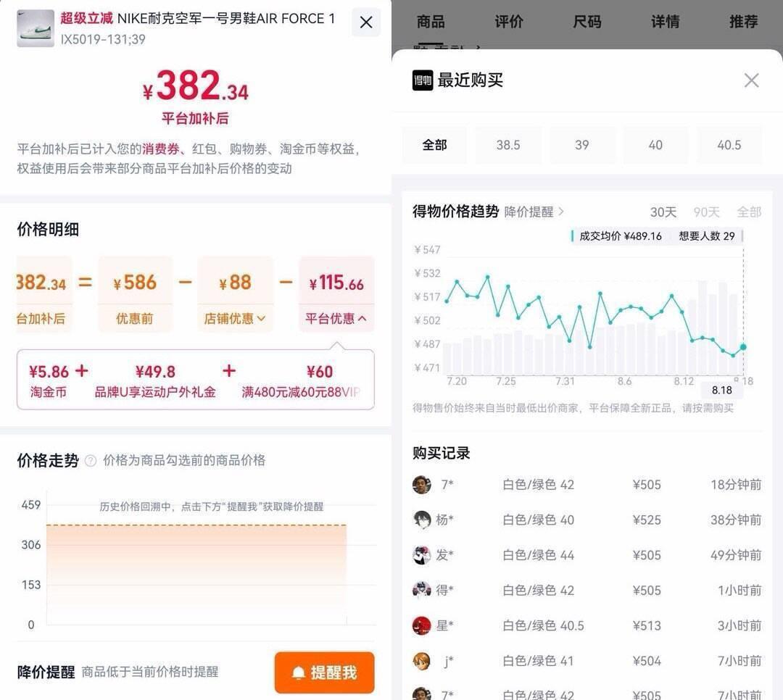Viewport: 783px width, 700px height.
Task: Open purchase record 白色/绿色 40 ¥525
Action: 587,520
